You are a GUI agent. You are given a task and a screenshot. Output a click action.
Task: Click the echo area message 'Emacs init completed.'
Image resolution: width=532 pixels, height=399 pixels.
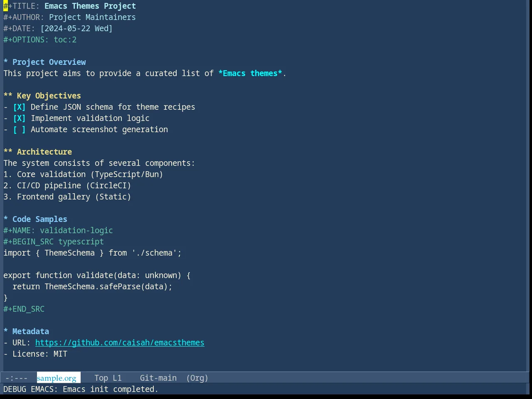click(111, 389)
